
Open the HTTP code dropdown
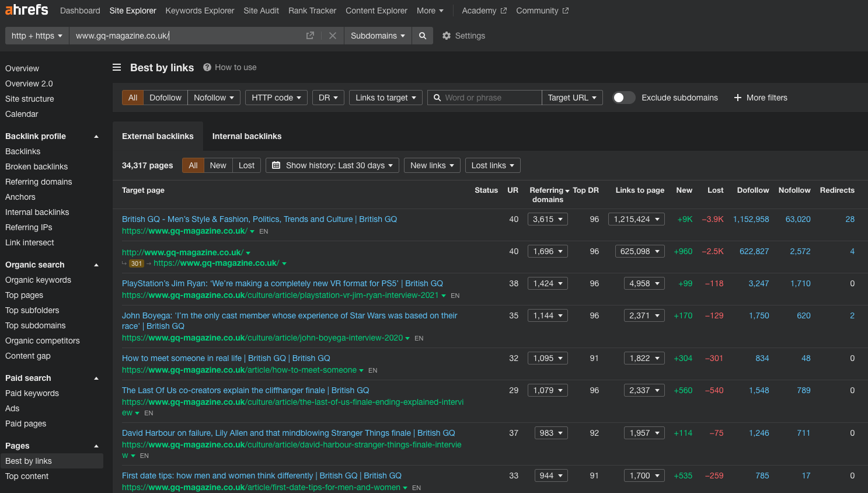[276, 98]
